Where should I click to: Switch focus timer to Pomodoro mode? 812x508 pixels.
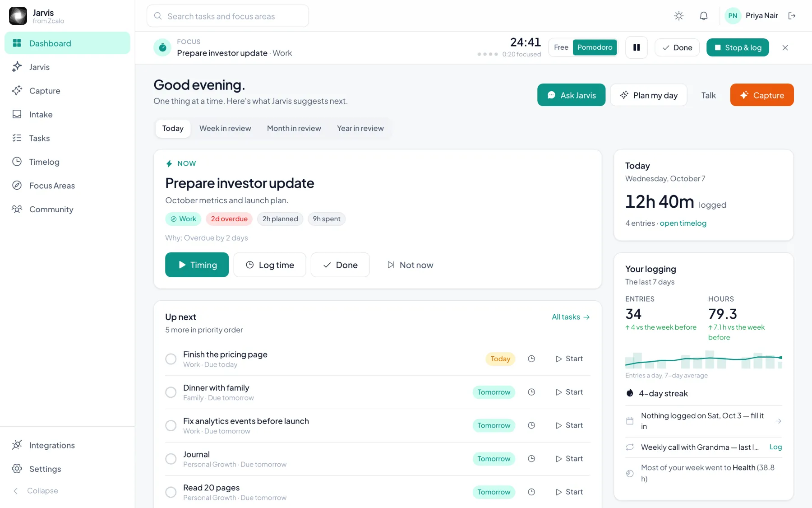coord(595,47)
